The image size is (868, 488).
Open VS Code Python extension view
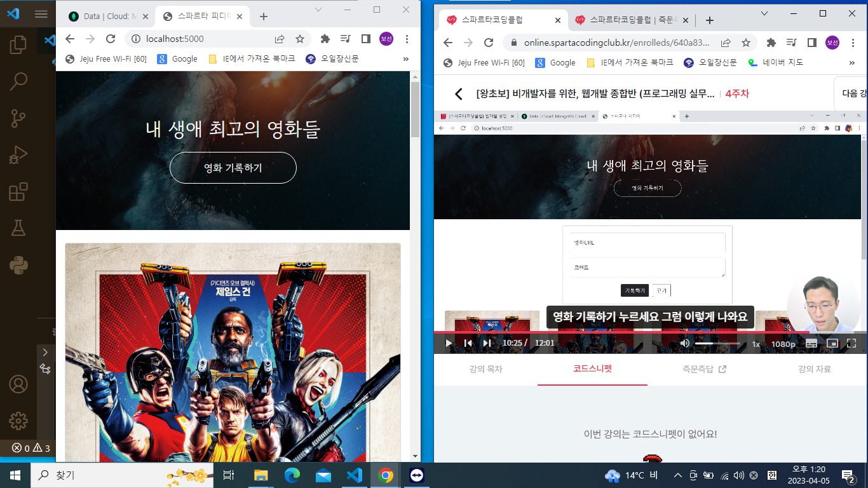18,265
